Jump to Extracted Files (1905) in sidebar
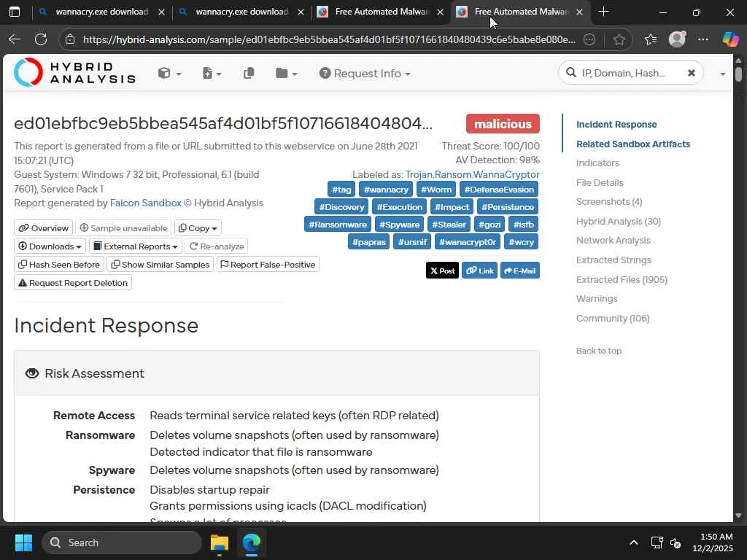The width and height of the screenshot is (747, 560). (x=622, y=279)
